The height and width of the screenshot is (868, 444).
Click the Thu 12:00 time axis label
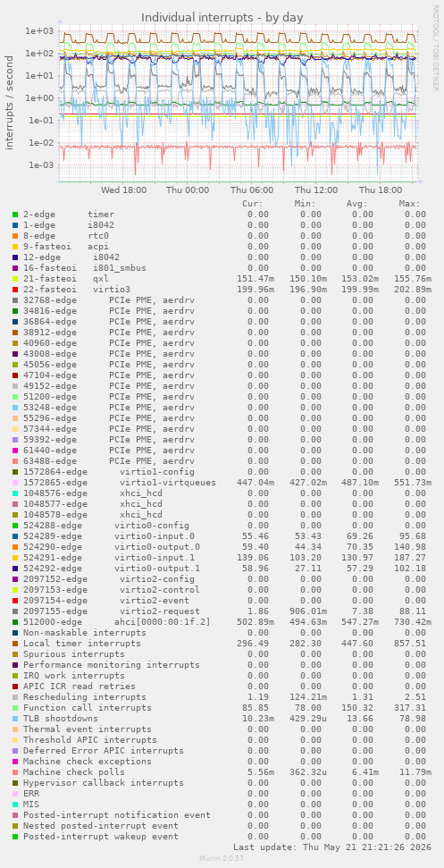point(315,190)
